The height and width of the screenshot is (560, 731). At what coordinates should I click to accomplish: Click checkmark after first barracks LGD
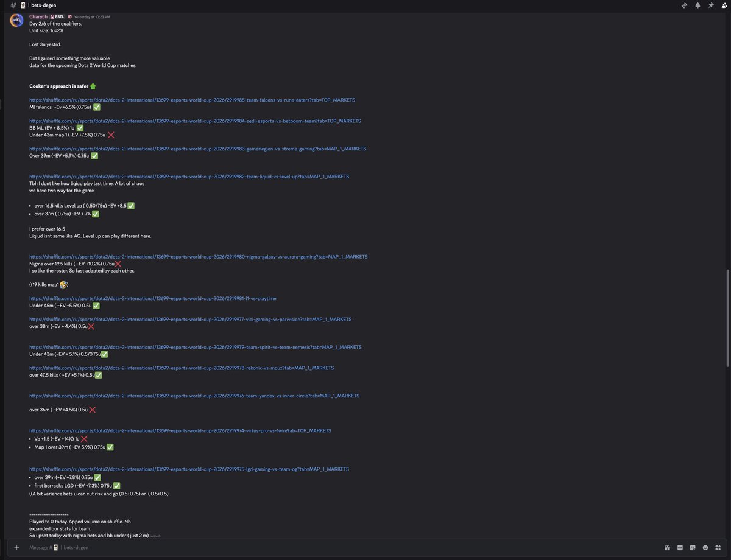(x=116, y=485)
